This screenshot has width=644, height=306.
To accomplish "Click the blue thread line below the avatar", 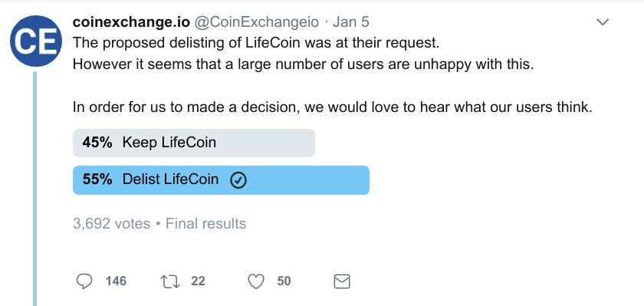I will [35, 189].
